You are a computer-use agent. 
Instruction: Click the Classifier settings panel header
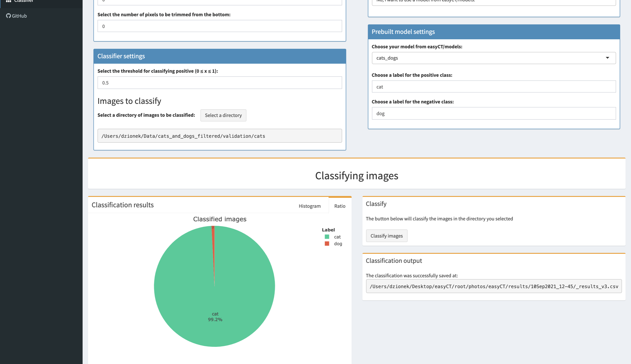tap(219, 56)
